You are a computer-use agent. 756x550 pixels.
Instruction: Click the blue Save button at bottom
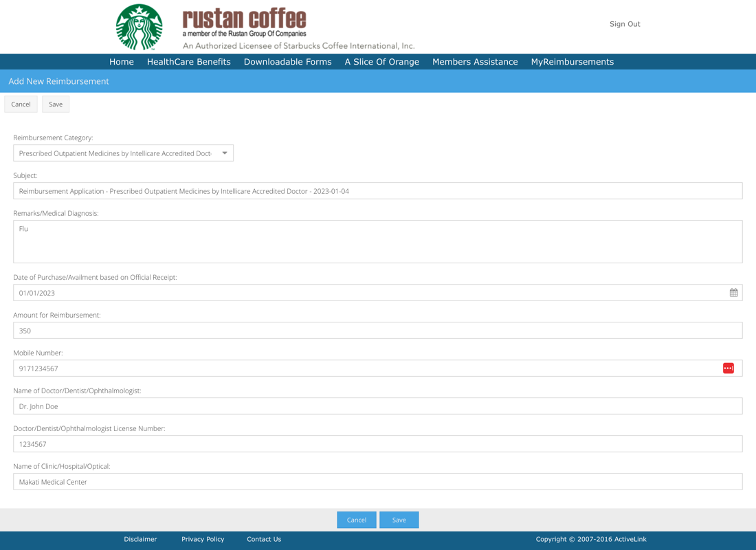(x=399, y=520)
